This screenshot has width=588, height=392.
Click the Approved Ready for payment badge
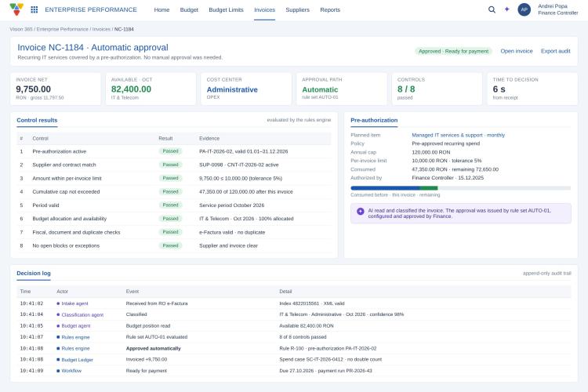coord(453,52)
